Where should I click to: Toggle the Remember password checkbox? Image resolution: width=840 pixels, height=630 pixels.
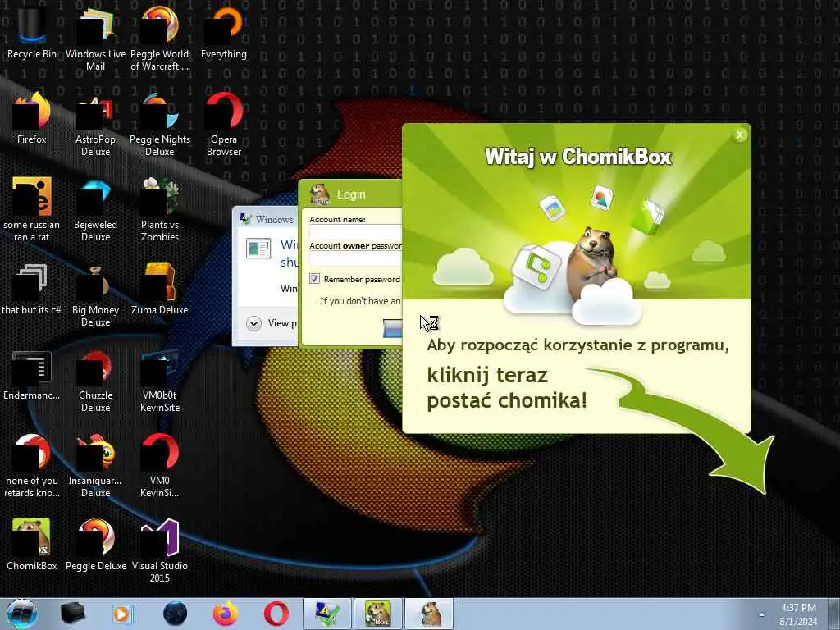click(x=314, y=279)
